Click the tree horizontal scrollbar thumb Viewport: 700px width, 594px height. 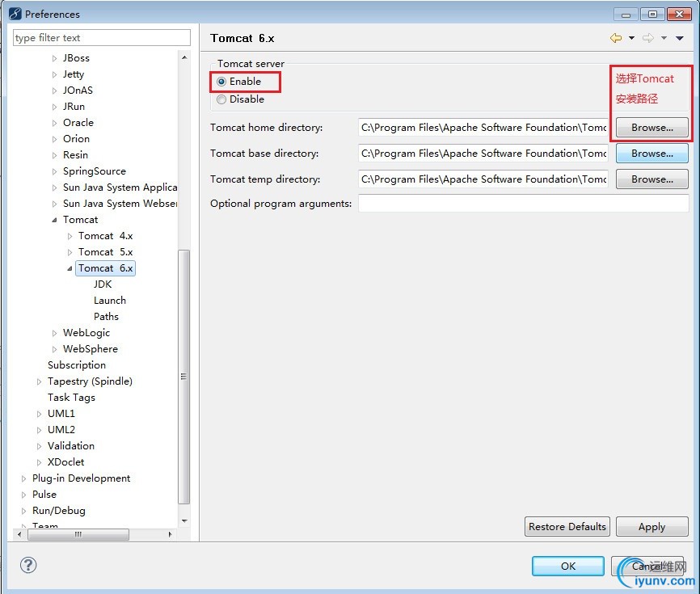(78, 534)
